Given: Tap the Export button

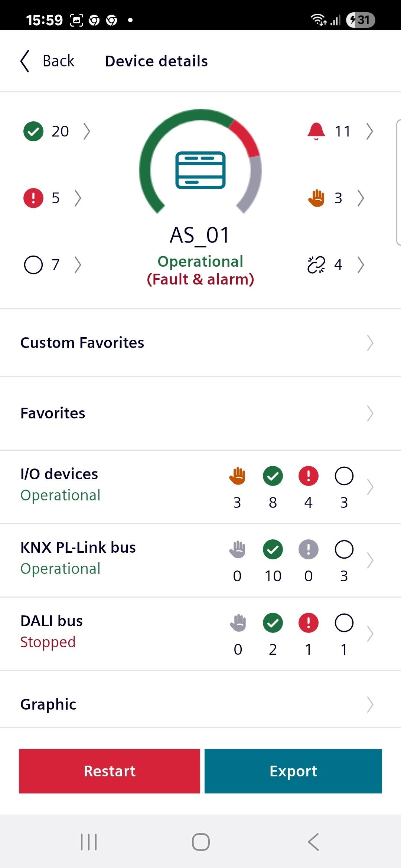Looking at the screenshot, I should pyautogui.click(x=293, y=771).
